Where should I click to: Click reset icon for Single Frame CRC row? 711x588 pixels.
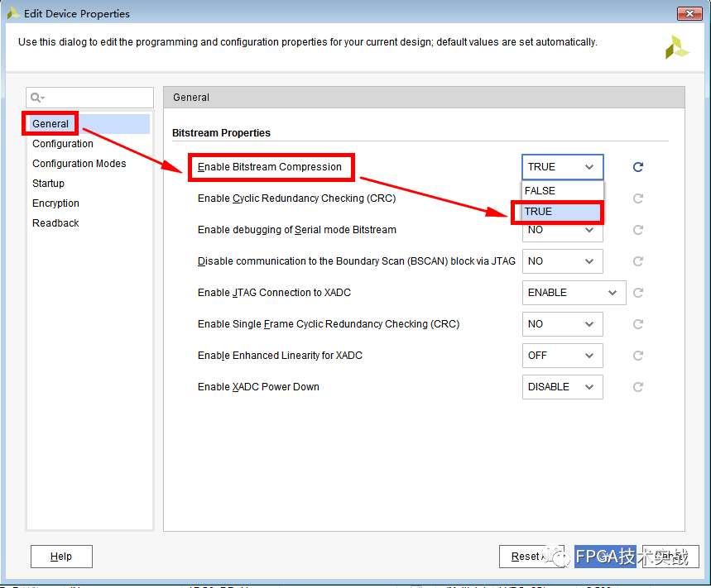click(x=637, y=324)
